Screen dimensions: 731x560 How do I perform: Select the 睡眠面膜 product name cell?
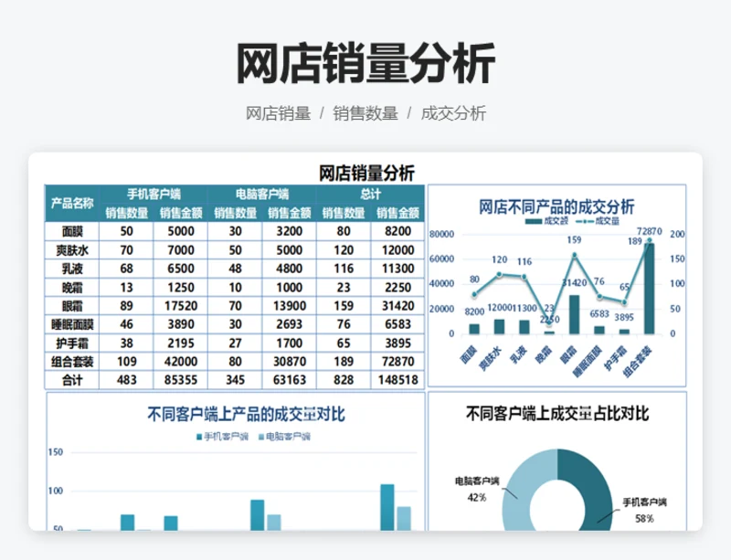(x=72, y=324)
